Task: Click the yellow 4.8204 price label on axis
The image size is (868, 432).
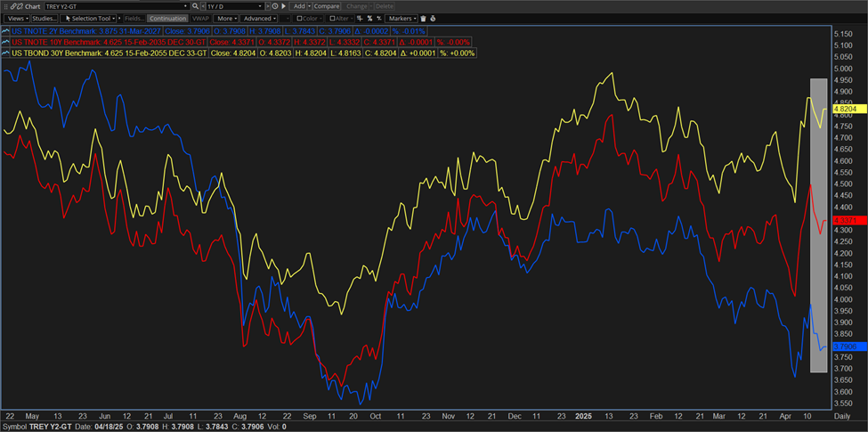Action: tap(846, 110)
